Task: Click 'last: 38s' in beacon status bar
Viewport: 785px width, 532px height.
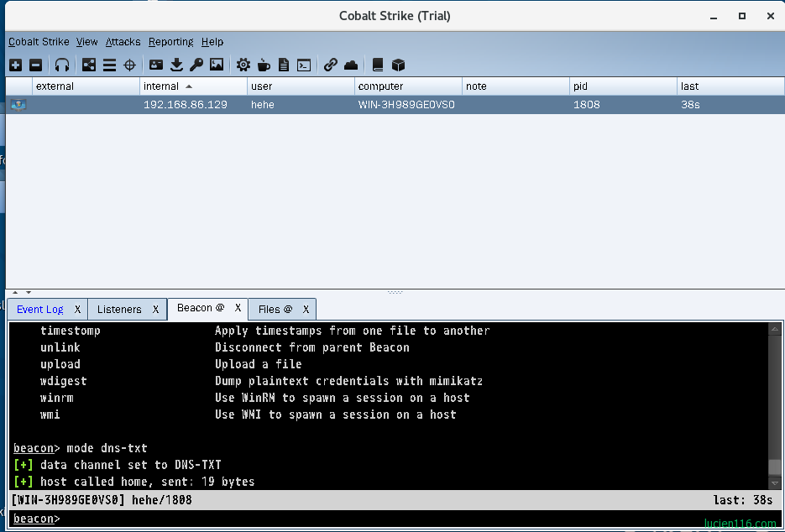Action: pos(743,499)
